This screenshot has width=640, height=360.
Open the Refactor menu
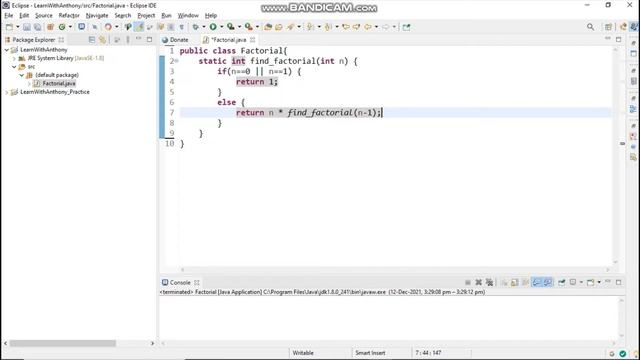[x=69, y=16]
